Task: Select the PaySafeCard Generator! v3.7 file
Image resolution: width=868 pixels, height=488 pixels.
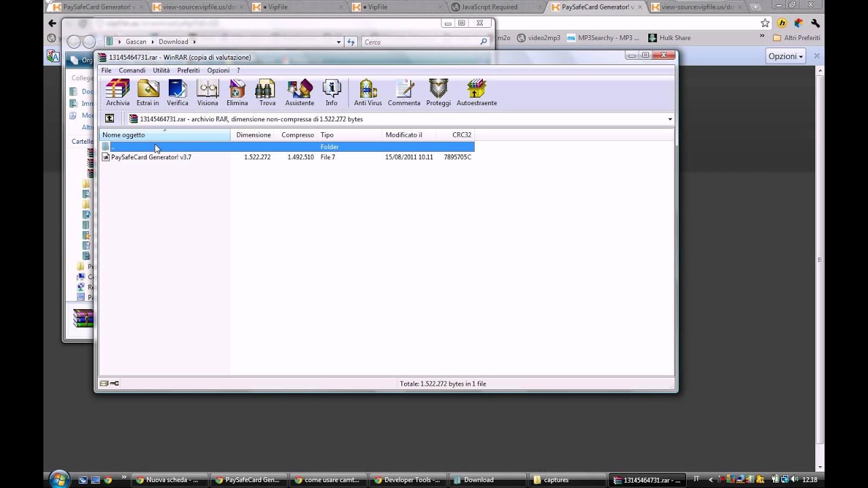Action: click(x=151, y=157)
